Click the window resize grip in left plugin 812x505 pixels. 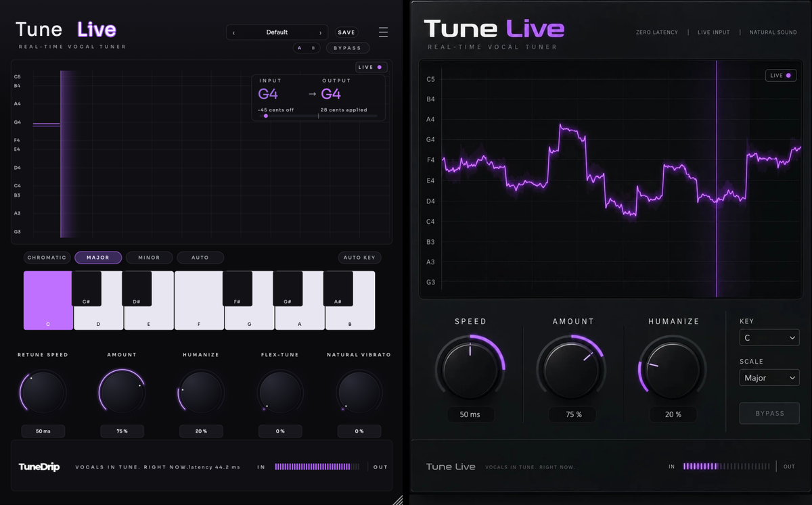pos(398,500)
